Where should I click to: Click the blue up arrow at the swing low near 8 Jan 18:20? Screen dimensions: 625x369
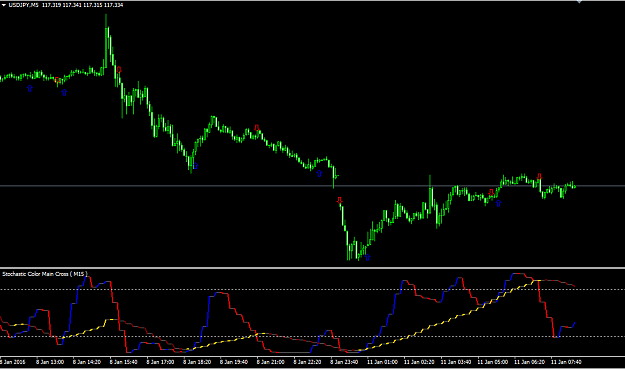point(195,166)
